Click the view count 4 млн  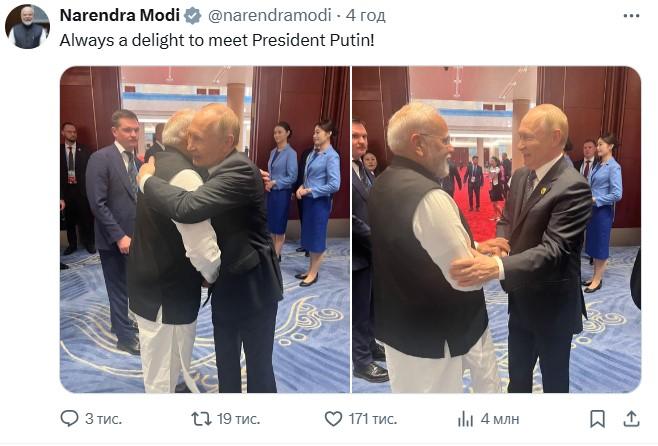500,419
